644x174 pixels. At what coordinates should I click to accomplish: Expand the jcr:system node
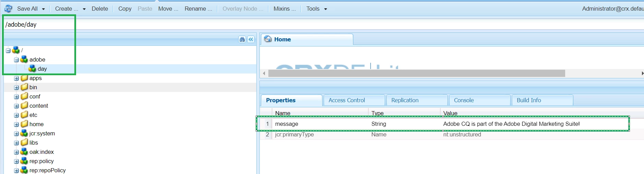pos(16,134)
